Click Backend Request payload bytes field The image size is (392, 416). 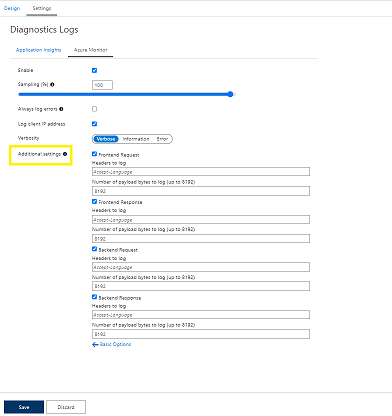point(201,286)
